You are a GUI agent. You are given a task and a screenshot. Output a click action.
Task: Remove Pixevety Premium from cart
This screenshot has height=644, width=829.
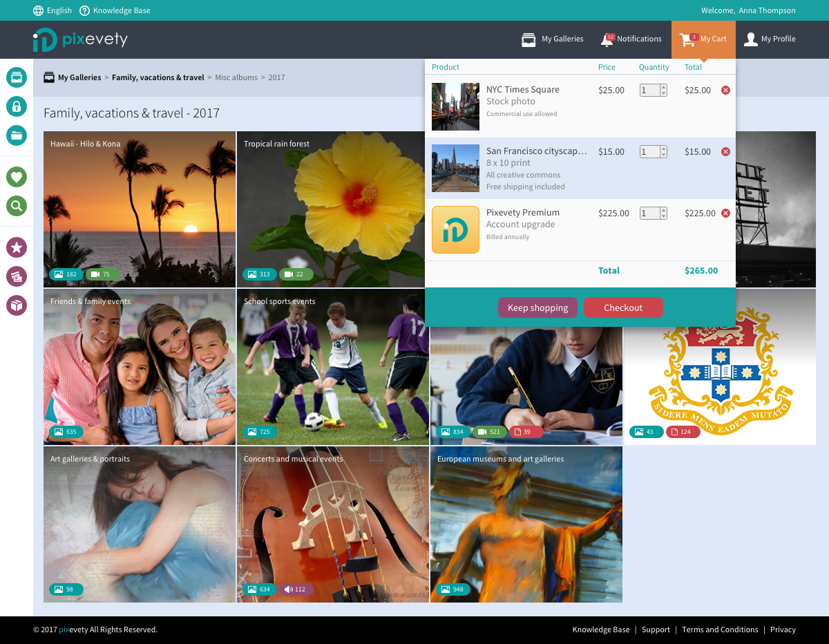coord(725,213)
